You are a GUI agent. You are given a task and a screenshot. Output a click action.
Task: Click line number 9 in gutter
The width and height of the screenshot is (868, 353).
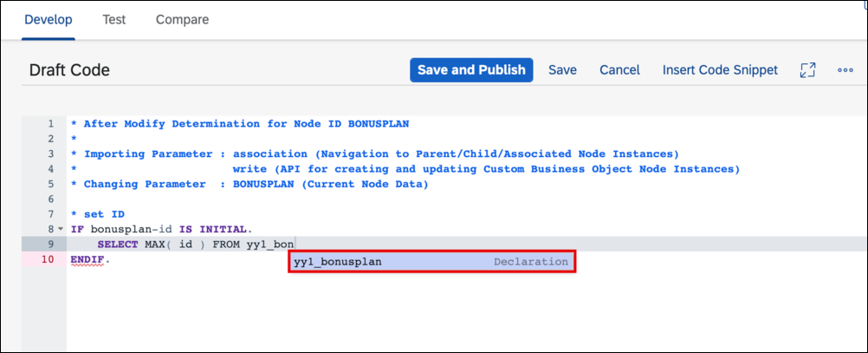51,244
